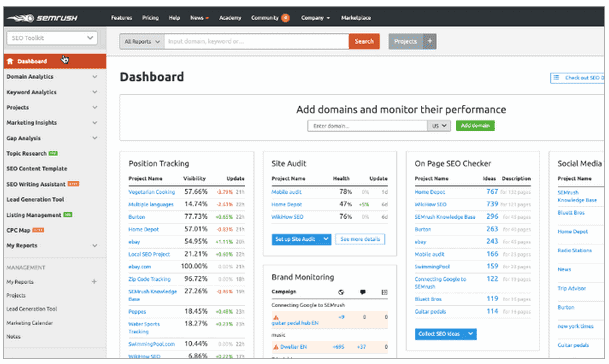Open SwimmingPool.com project in Position Tracking
609x364 pixels.
[x=151, y=344]
